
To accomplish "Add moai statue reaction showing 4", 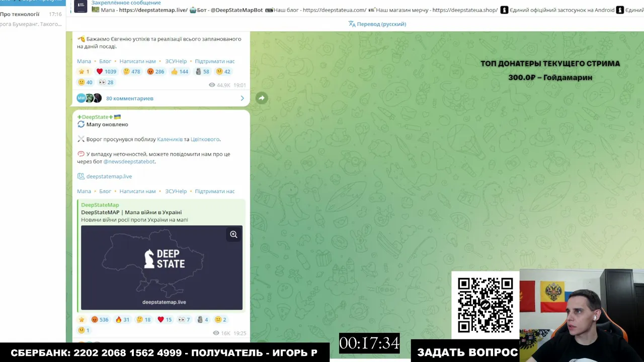I will (x=203, y=319).
